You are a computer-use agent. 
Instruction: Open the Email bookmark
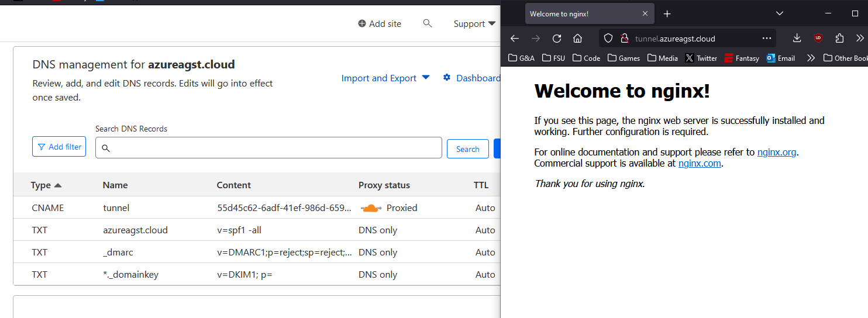(780, 58)
